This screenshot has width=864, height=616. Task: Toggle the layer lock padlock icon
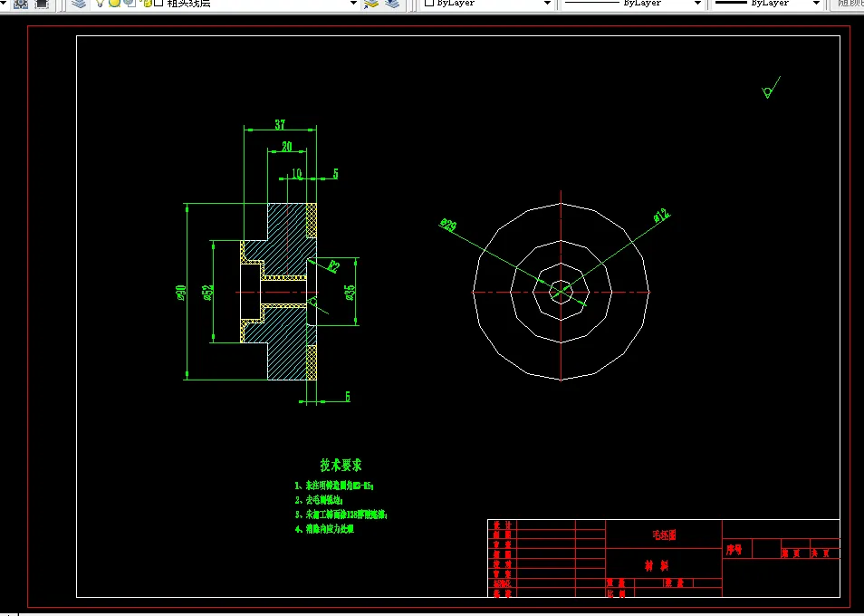pos(147,4)
